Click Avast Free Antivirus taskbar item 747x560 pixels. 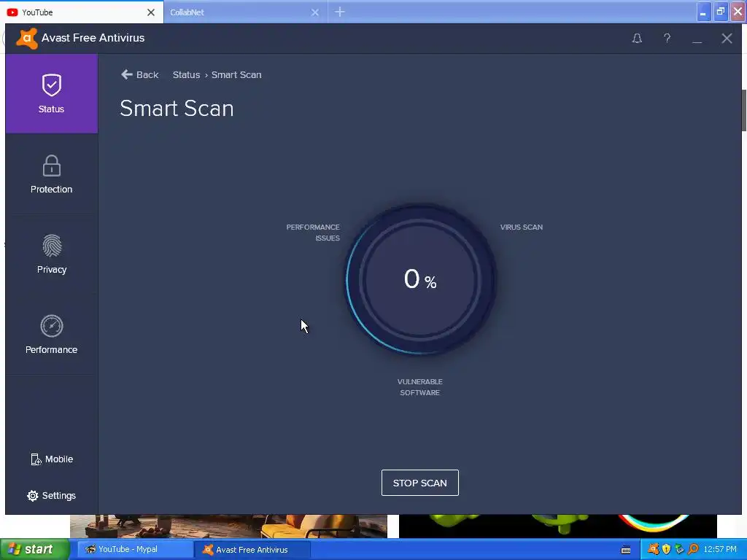tap(252, 550)
